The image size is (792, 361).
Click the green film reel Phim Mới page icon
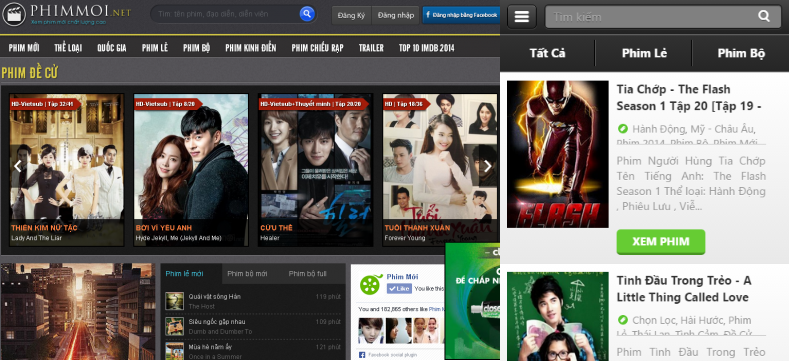point(370,284)
